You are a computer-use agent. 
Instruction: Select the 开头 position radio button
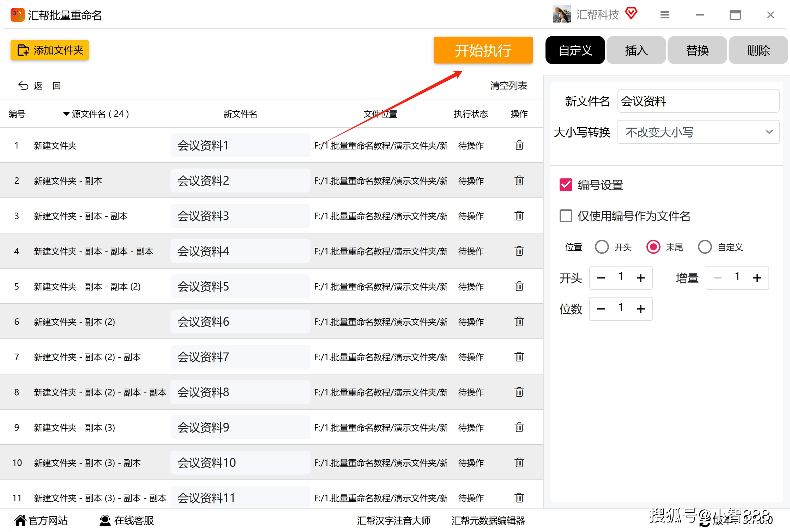point(602,247)
